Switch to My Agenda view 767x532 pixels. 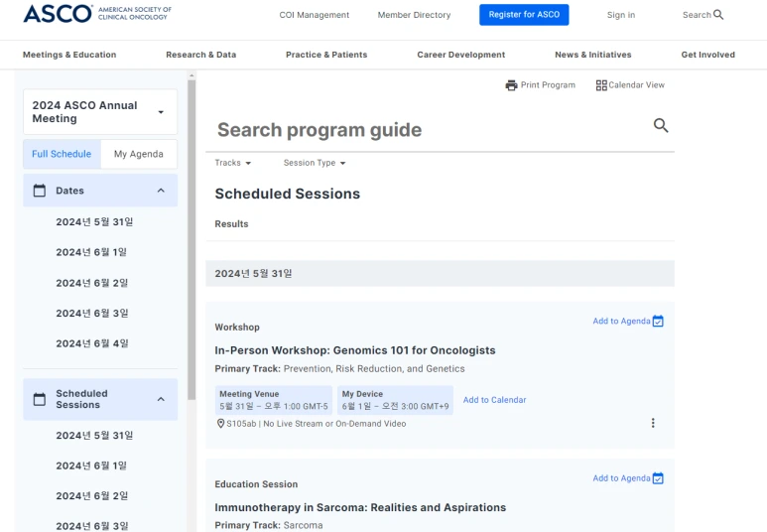pyautogui.click(x=139, y=154)
